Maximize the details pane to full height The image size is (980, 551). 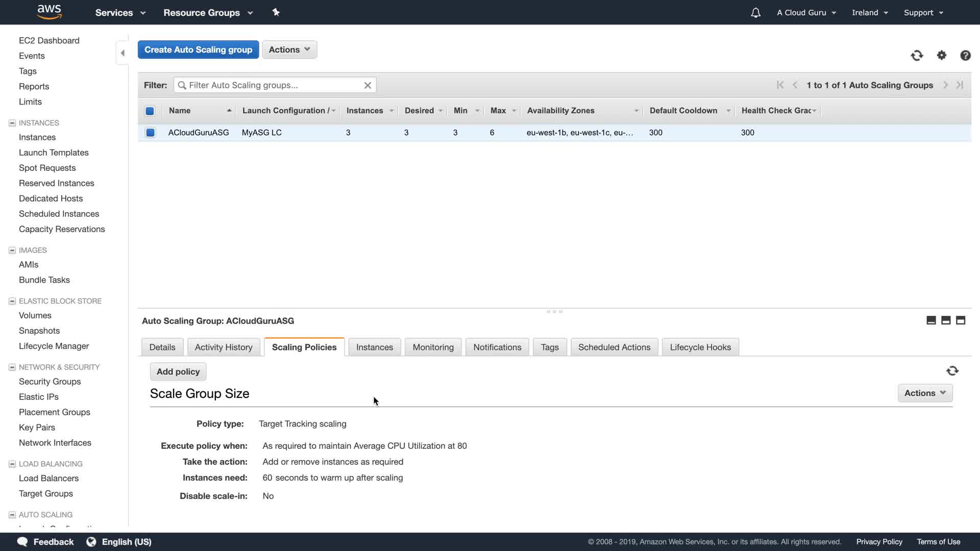click(x=961, y=320)
